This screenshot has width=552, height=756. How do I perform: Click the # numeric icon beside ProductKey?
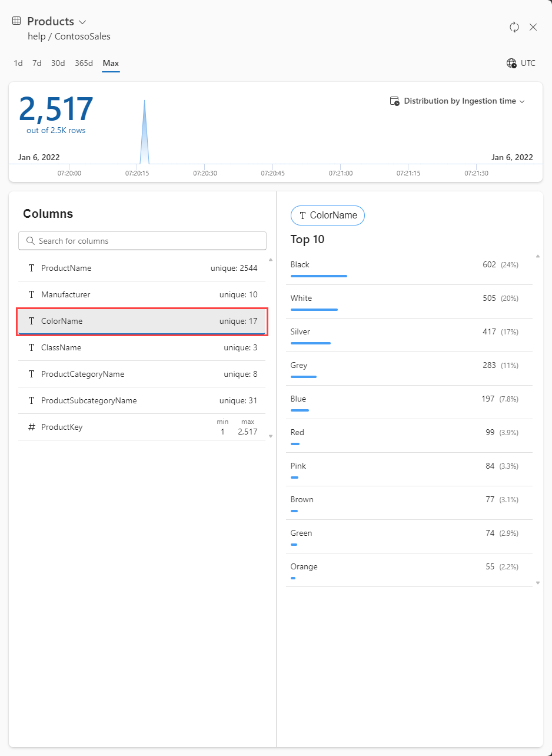pos(31,426)
